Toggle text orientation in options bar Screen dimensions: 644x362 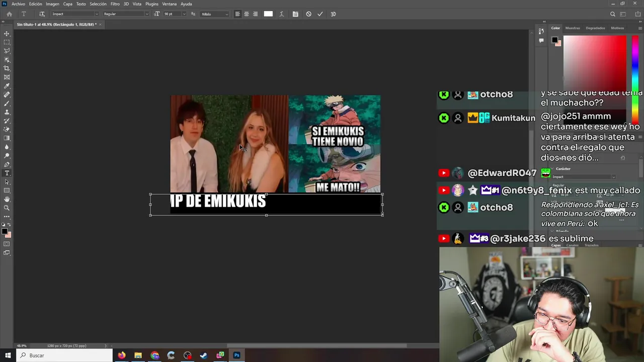coord(42,14)
